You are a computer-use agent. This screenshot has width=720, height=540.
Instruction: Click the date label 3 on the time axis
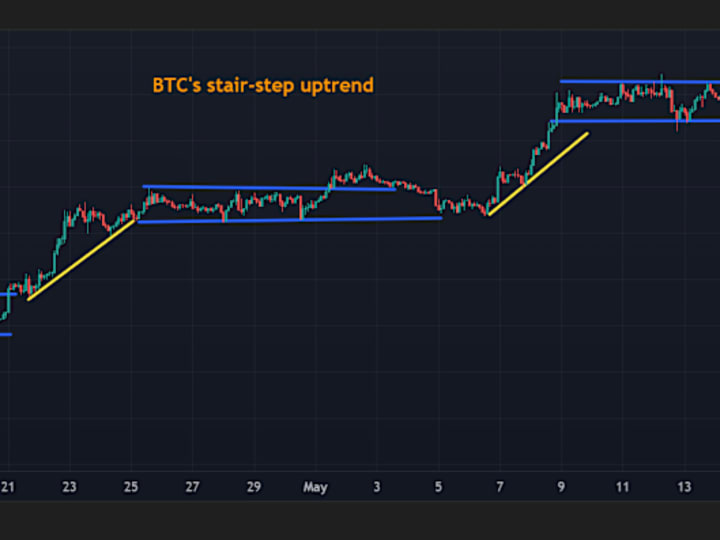[377, 487]
